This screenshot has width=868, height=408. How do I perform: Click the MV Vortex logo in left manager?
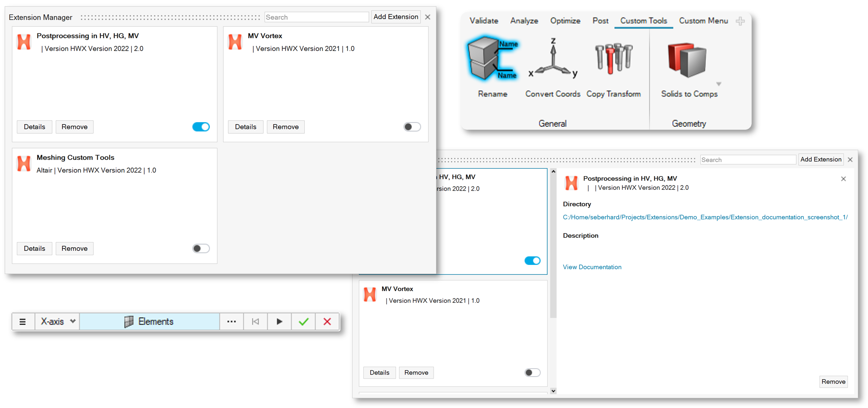click(235, 42)
